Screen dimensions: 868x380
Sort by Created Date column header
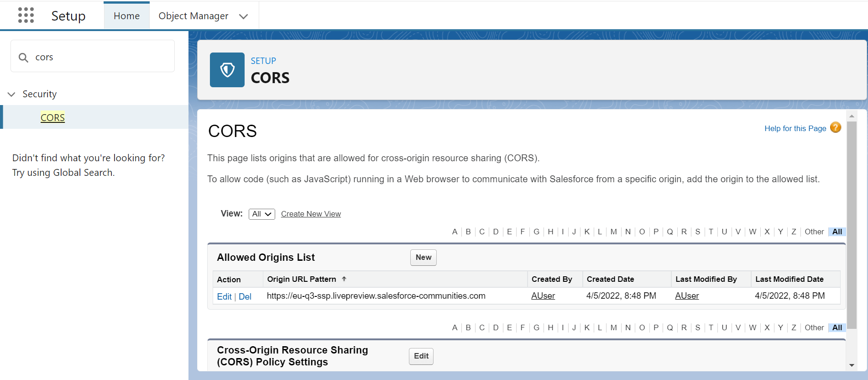tap(610, 279)
